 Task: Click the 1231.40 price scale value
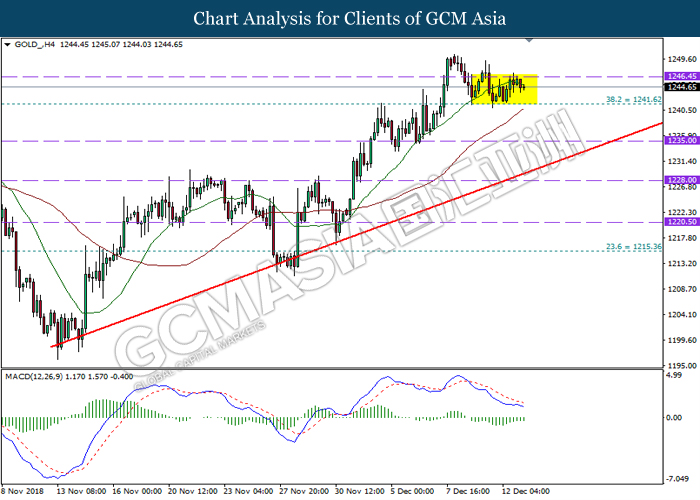point(682,161)
